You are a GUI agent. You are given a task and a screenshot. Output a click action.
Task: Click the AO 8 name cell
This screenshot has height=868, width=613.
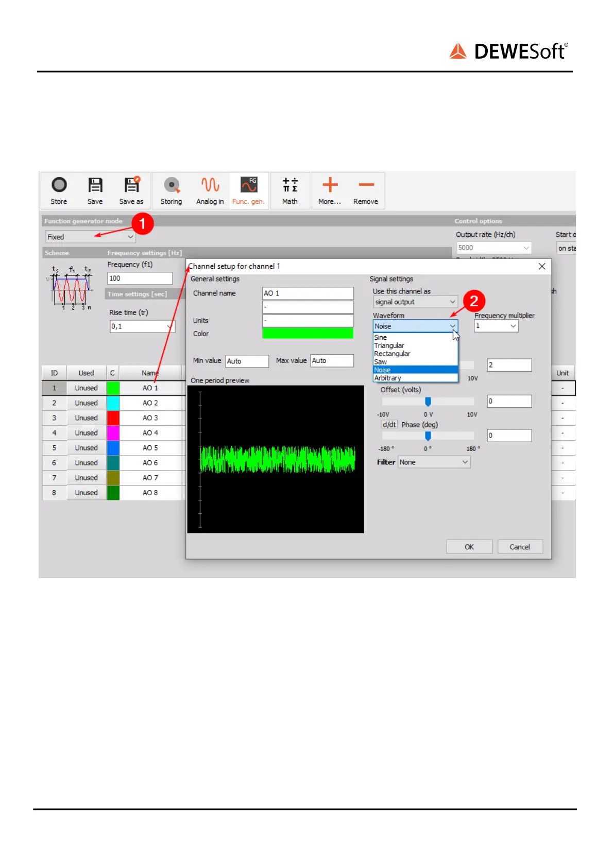[x=150, y=493]
